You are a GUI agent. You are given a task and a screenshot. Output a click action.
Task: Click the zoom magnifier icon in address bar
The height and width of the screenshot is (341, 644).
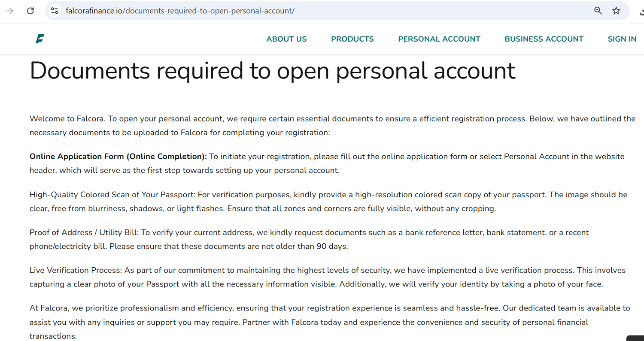coord(598,11)
